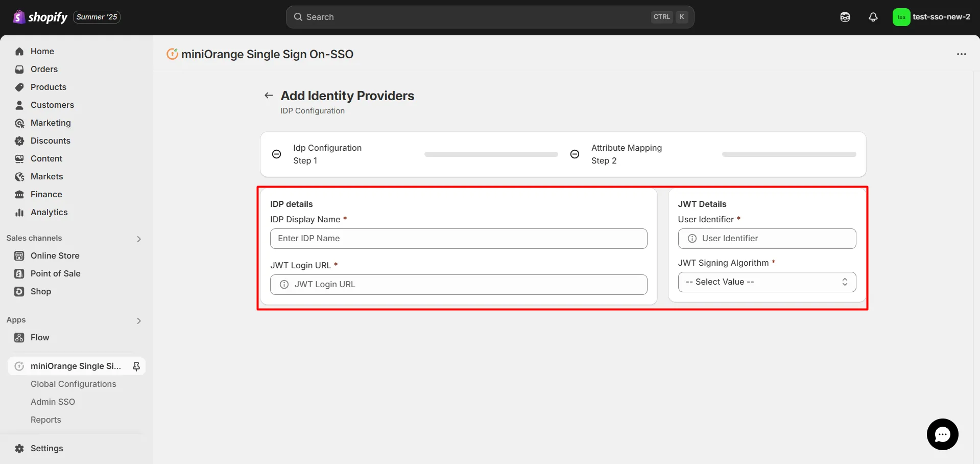Click the Summer '25 edition badge
This screenshot has width=980, height=464.
(97, 17)
